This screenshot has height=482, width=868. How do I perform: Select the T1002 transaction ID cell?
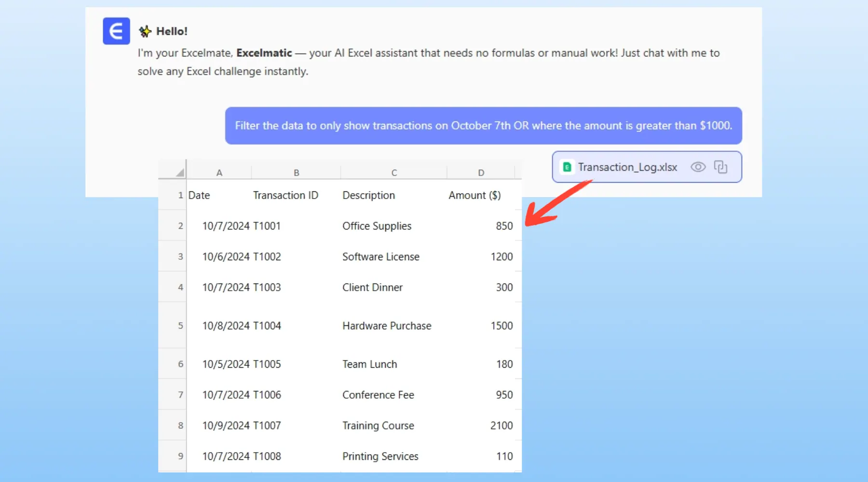click(x=267, y=257)
